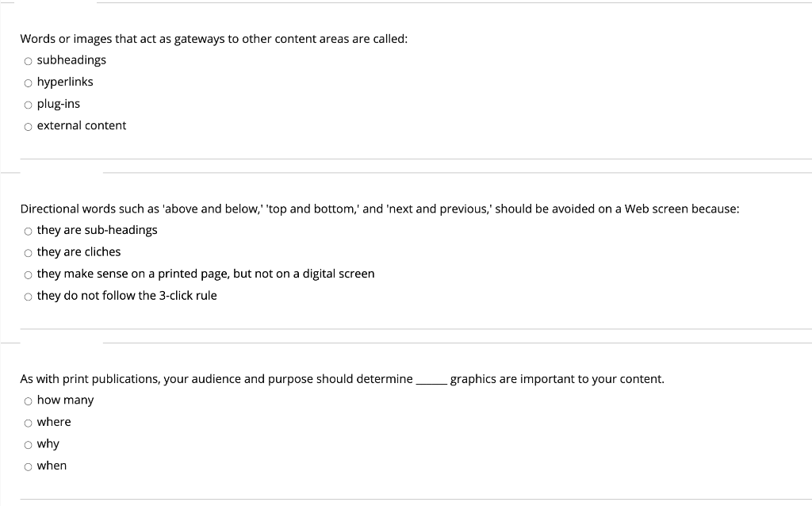812x506 pixels.
Task: Pick "how many" for the graphics question
Action: click(28, 401)
